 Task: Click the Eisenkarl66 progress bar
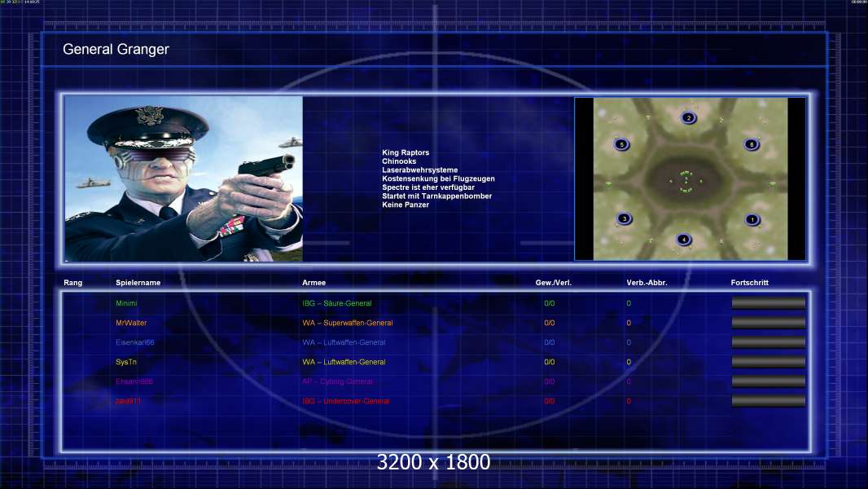pos(769,342)
